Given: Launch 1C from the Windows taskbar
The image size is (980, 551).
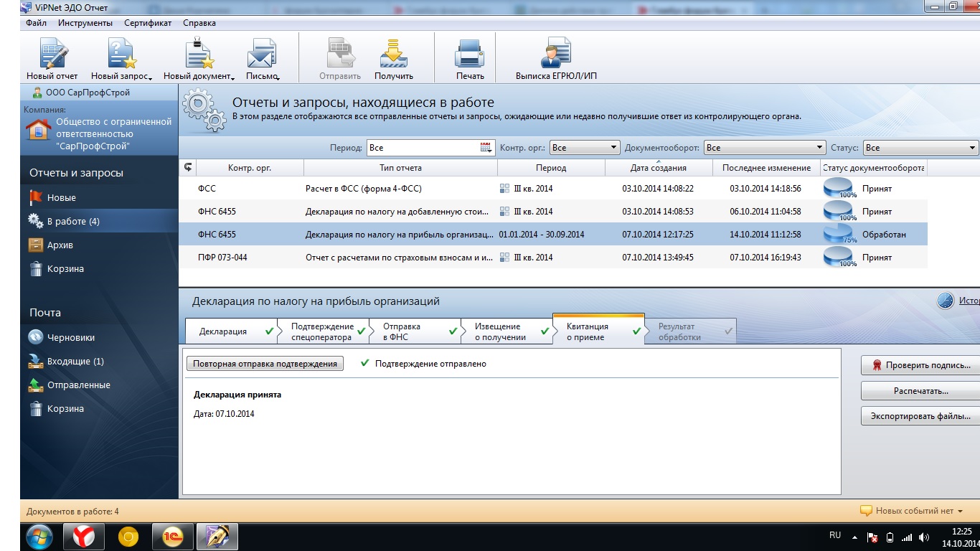Looking at the screenshot, I should [x=173, y=537].
